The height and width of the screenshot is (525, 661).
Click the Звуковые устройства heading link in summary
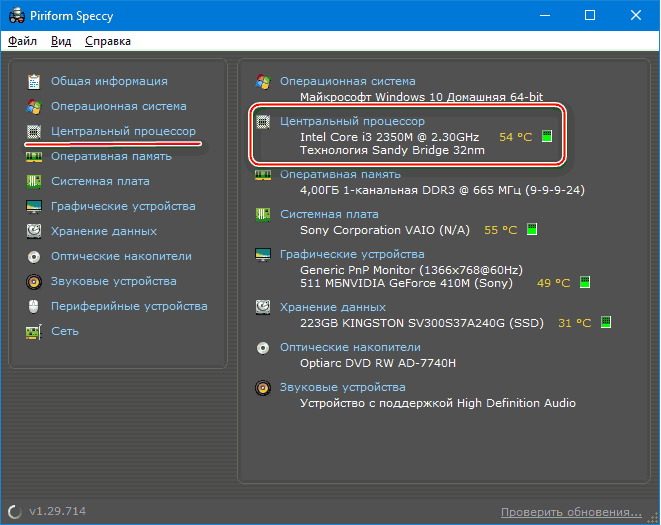(x=343, y=387)
